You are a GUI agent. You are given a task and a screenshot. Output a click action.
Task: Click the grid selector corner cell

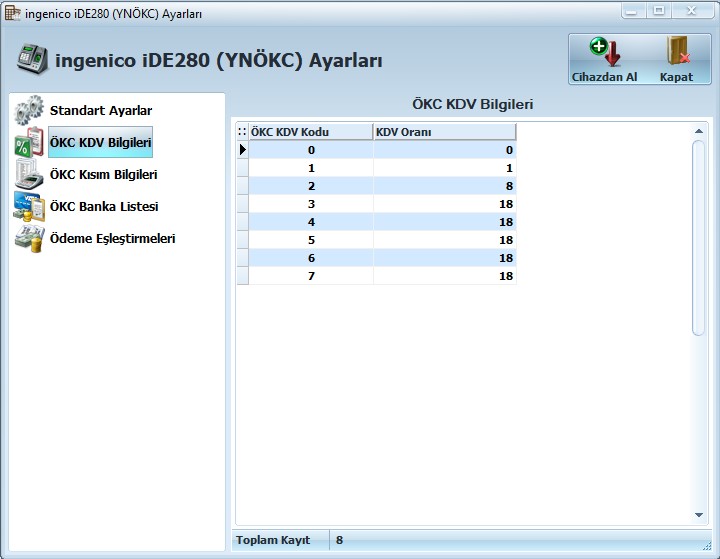242,132
